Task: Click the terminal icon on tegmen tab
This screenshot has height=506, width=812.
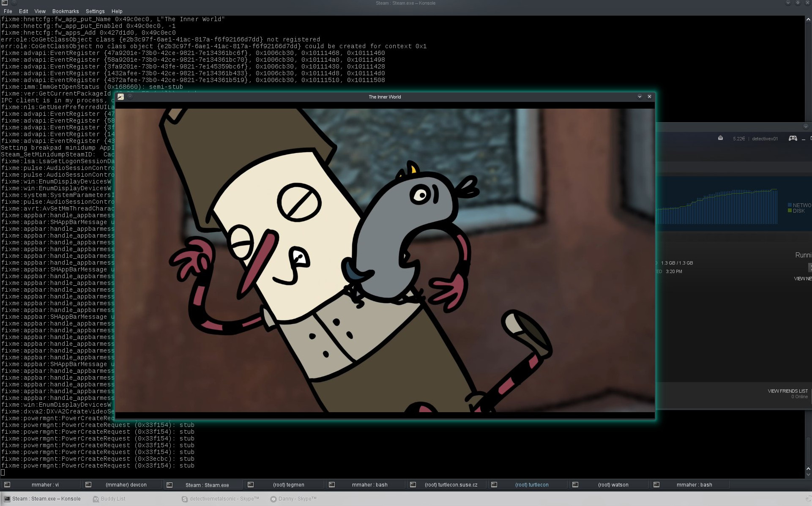Action: pos(251,485)
